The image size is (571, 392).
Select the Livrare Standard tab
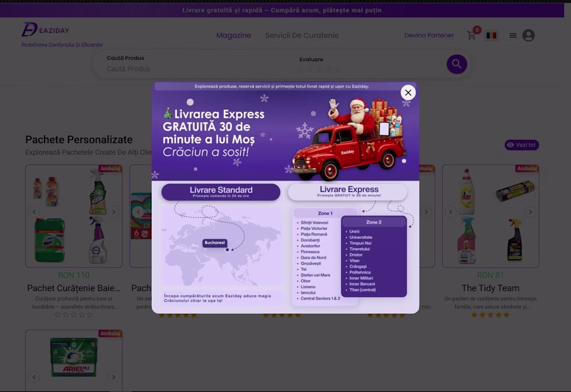(221, 192)
